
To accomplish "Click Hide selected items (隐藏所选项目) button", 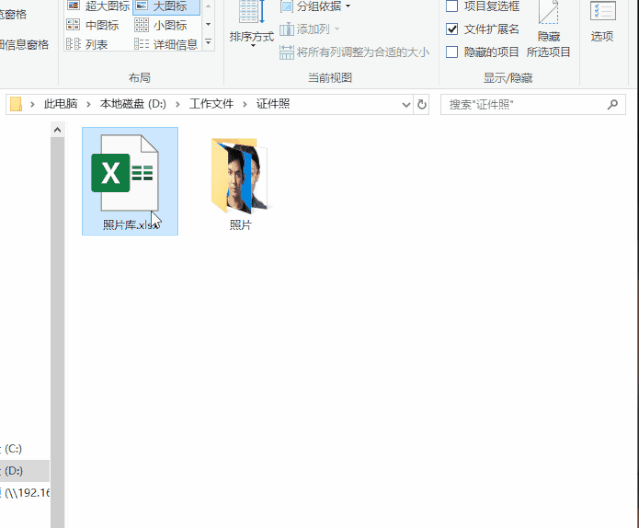I will tap(548, 29).
